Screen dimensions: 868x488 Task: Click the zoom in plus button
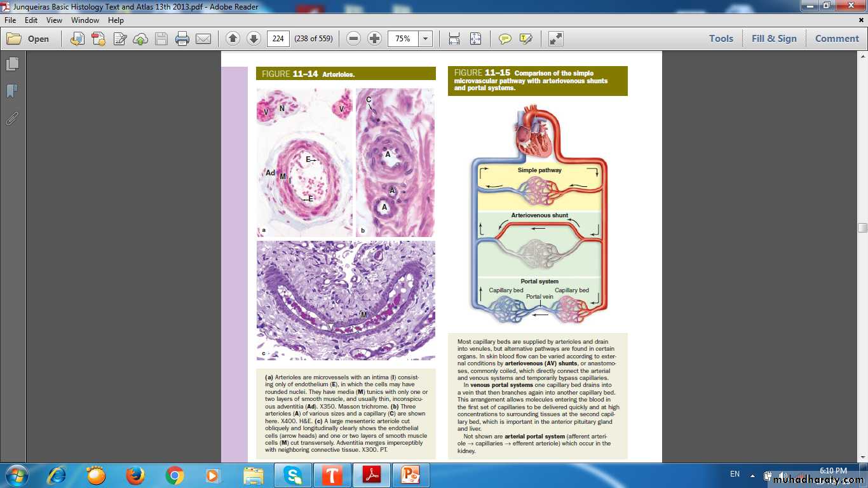pyautogui.click(x=375, y=39)
